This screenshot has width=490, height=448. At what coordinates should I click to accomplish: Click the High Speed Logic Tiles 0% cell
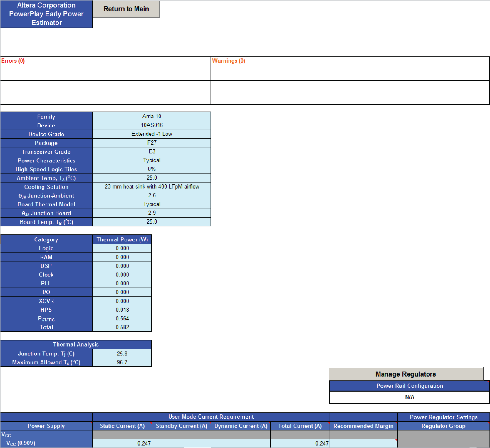pyautogui.click(x=152, y=169)
